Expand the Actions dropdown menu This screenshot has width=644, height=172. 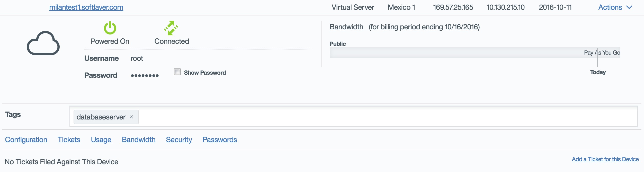(610, 7)
